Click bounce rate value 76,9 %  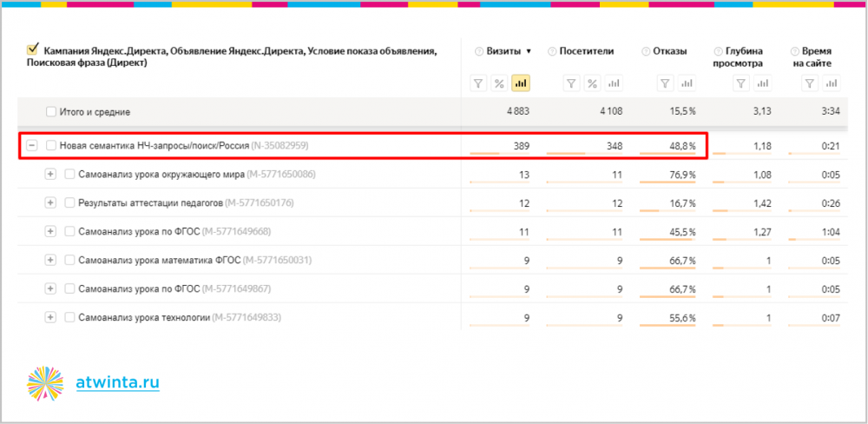point(681,175)
